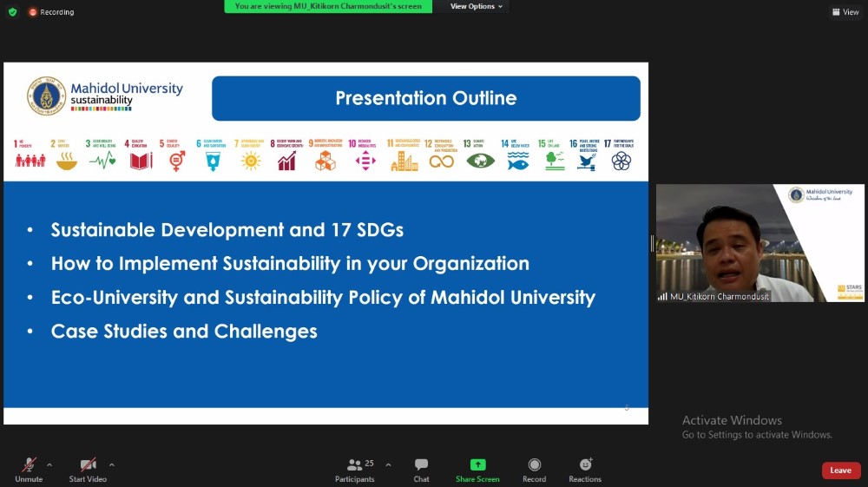Image resolution: width=868 pixels, height=487 pixels.
Task: Click the View layout button
Action: tap(845, 11)
